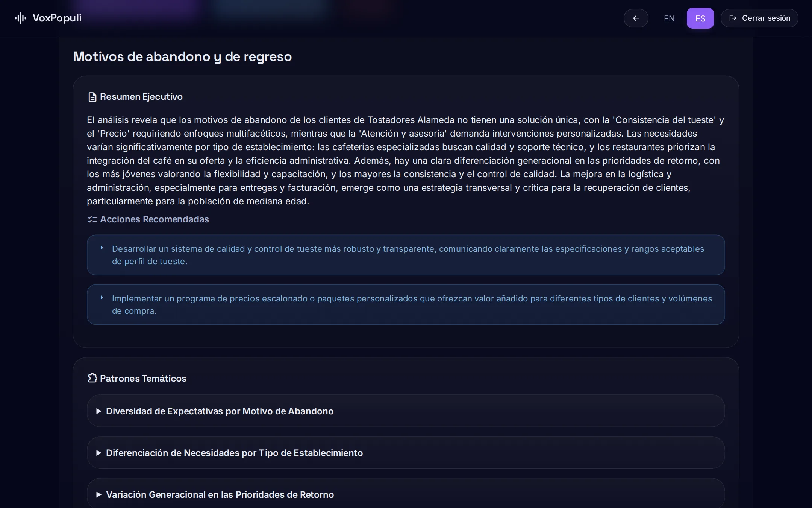This screenshot has height=508, width=812.
Task: Expand Variación Generacional en las Prioridades de Retorno
Action: [x=406, y=493]
